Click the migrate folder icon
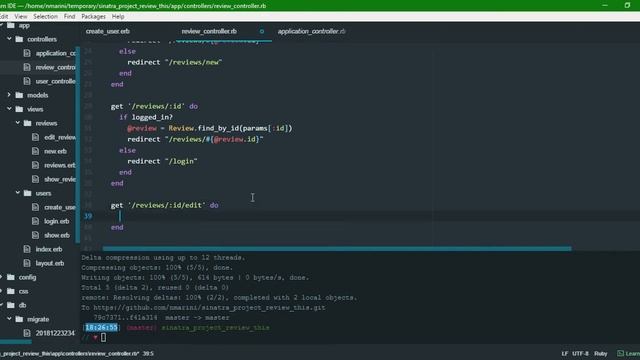The height and width of the screenshot is (360, 640). coord(19,319)
